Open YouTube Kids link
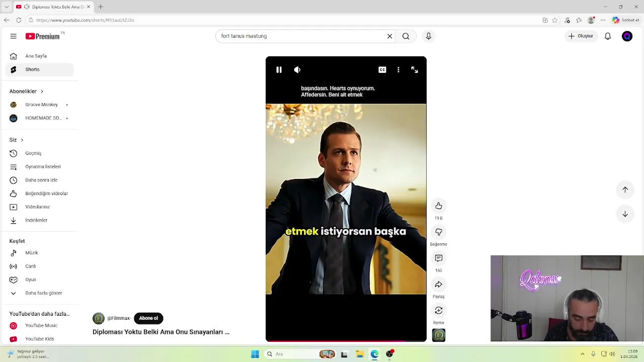This screenshot has height=362, width=644. click(x=39, y=339)
